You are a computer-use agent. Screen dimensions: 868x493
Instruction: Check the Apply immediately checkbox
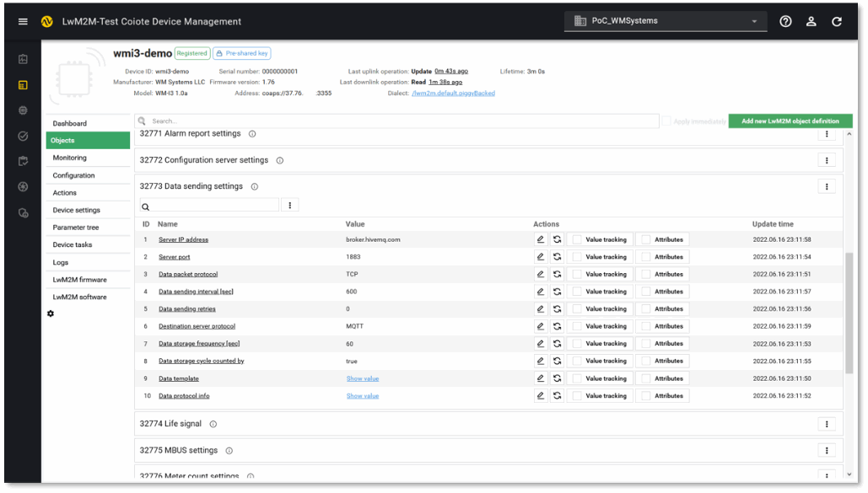tap(666, 121)
